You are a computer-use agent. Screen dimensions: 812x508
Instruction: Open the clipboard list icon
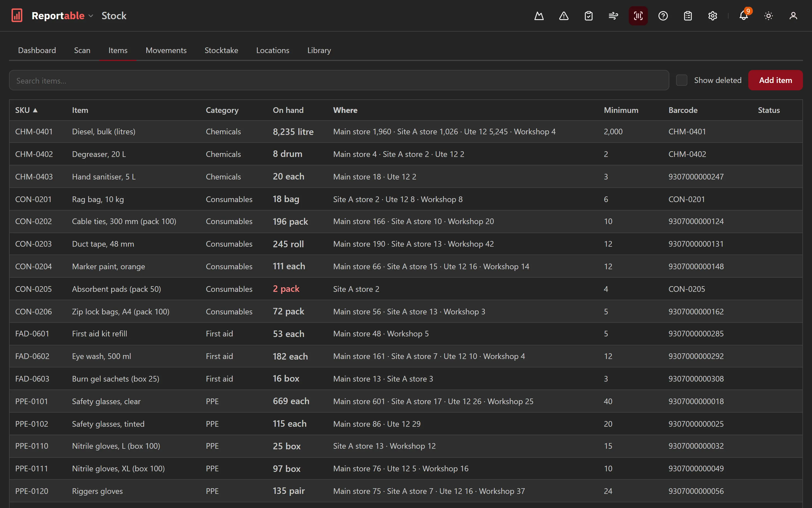[688, 16]
